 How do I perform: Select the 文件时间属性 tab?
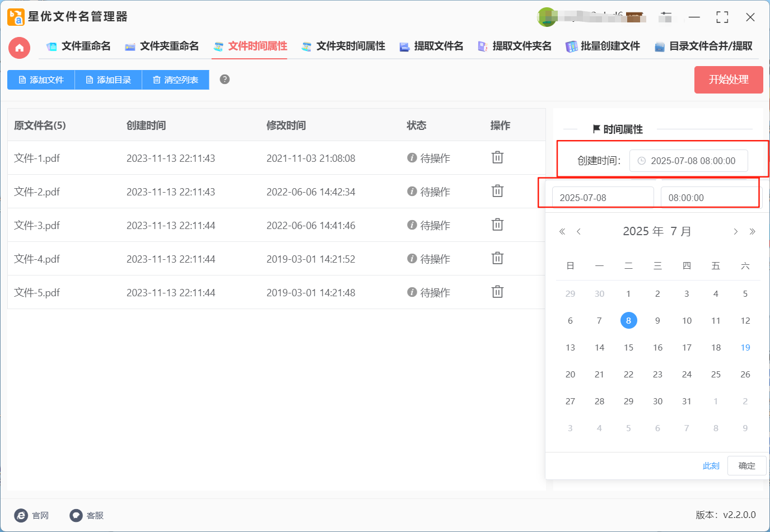click(x=250, y=46)
